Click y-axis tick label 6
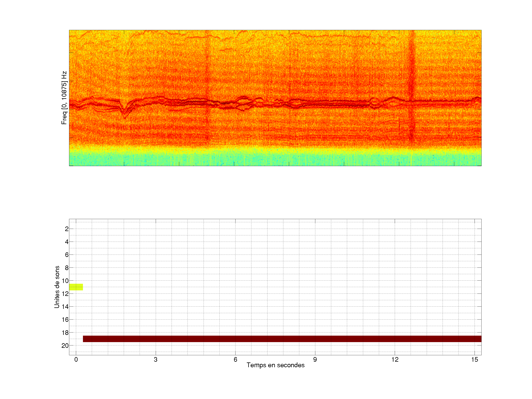This screenshot has height=399, width=532. pyautogui.click(x=67, y=255)
